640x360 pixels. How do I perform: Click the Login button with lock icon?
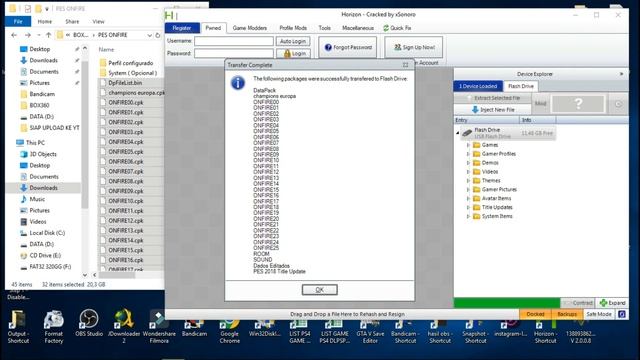pos(293,53)
